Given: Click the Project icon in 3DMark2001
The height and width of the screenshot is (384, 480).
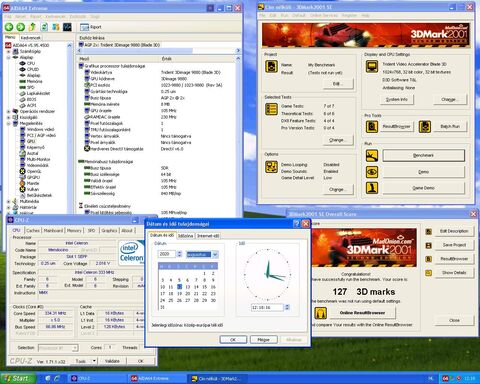Looking at the screenshot, I should [271, 66].
